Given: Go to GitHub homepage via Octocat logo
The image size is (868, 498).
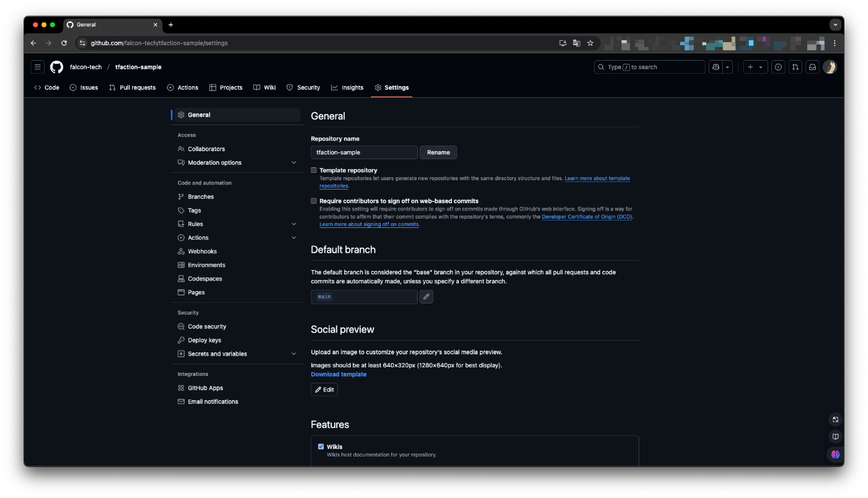Looking at the screenshot, I should point(56,67).
